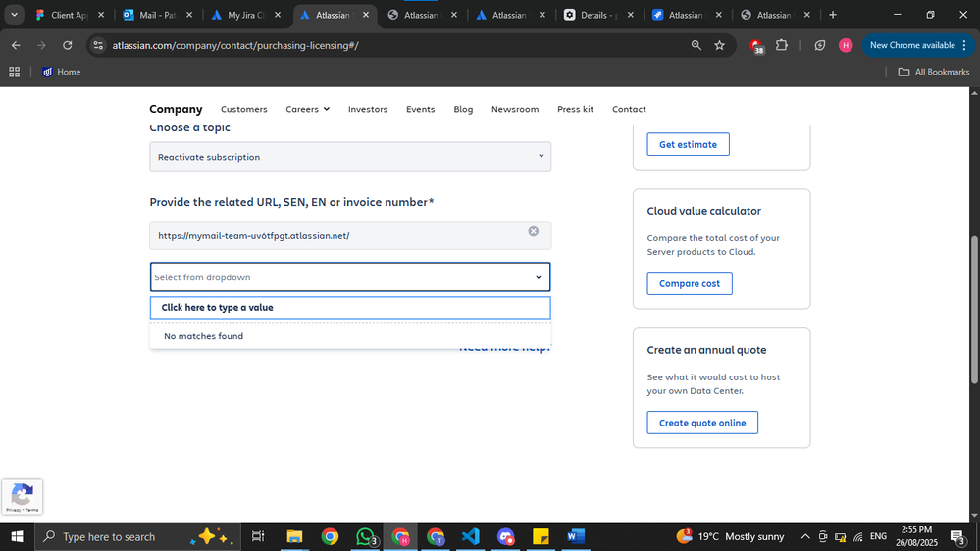
Task: Open Sticky Notes from the taskbar
Action: click(541, 536)
